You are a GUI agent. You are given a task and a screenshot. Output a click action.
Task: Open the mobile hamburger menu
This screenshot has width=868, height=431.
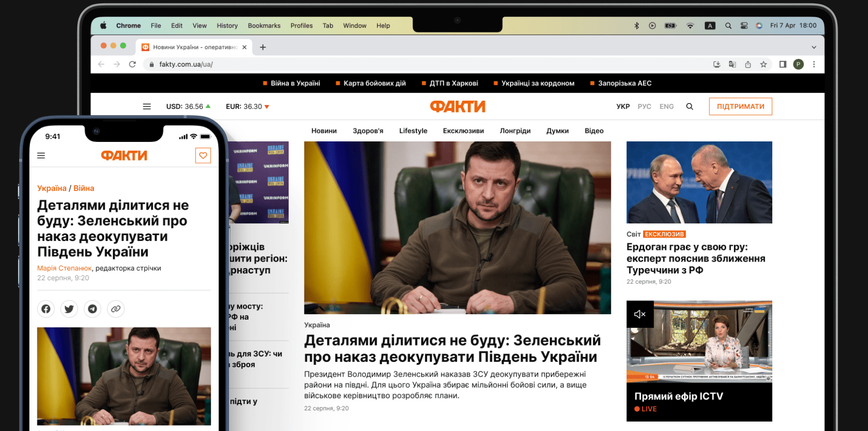(41, 156)
